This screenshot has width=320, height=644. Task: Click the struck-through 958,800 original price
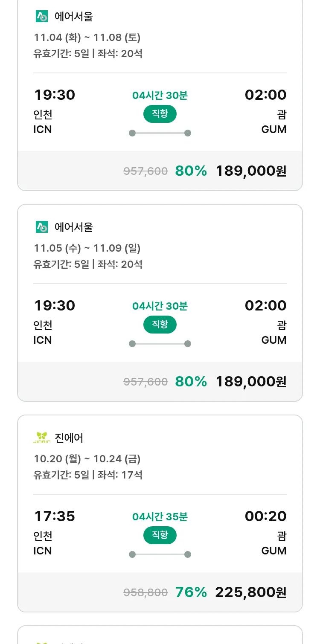point(145,592)
